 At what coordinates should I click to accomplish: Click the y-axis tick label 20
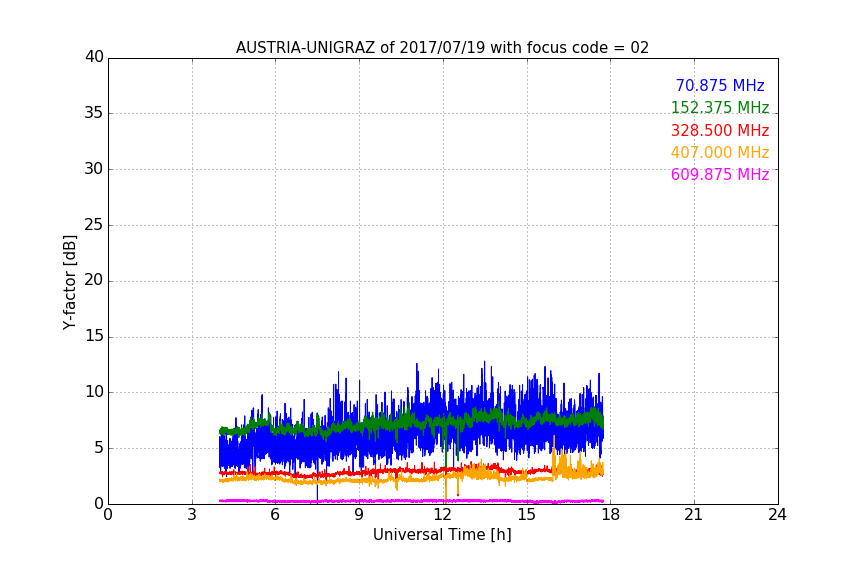tap(94, 281)
